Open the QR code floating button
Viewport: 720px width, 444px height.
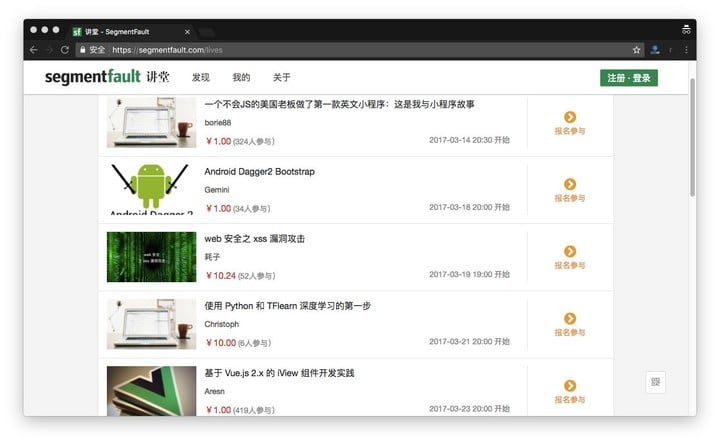[655, 382]
